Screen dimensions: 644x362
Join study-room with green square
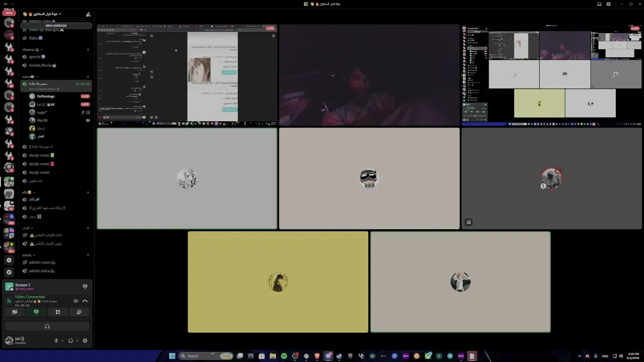pos(56,155)
